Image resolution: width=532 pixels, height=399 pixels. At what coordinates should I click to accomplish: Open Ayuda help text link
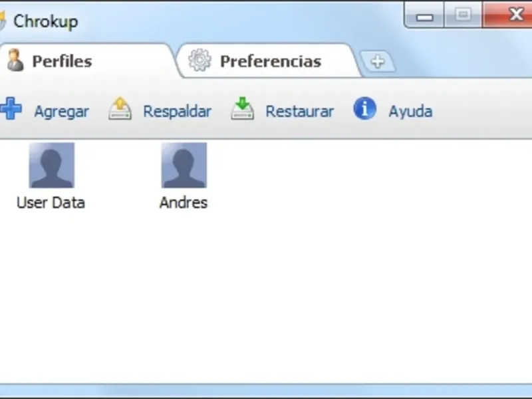pyautogui.click(x=410, y=111)
